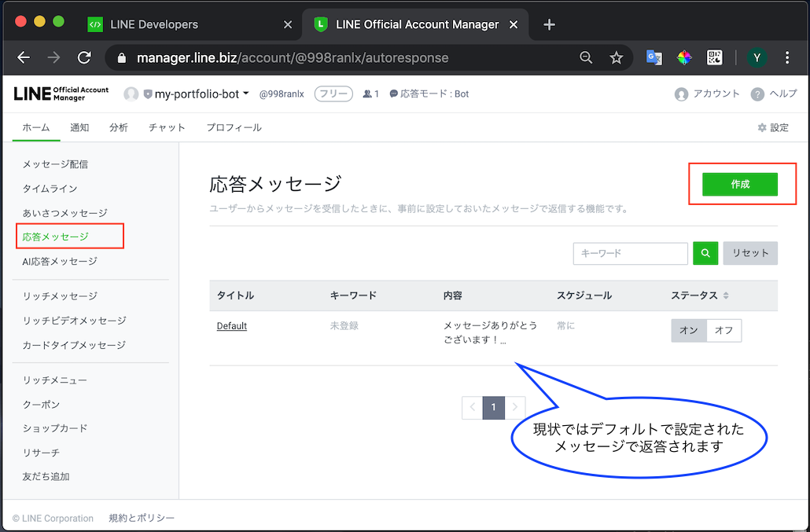Open 設定 with the gear icon
Viewport: 810px width, 532px height.
click(x=773, y=127)
